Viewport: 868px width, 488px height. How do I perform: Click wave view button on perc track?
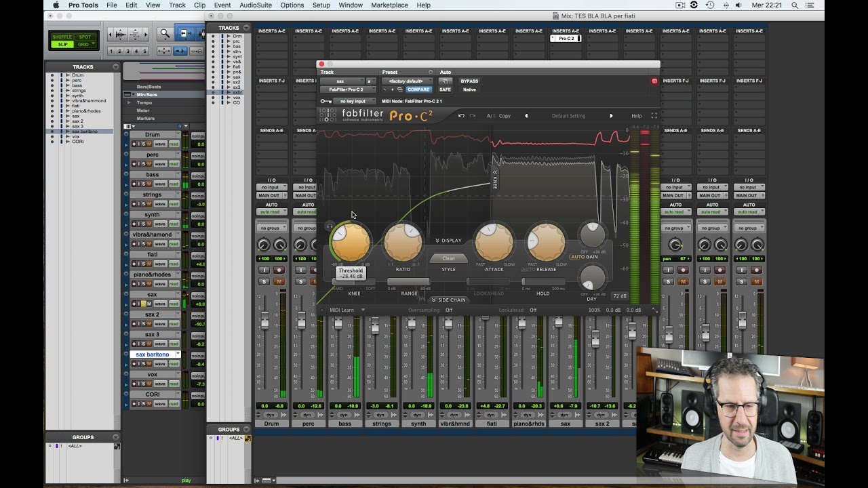[x=161, y=164]
